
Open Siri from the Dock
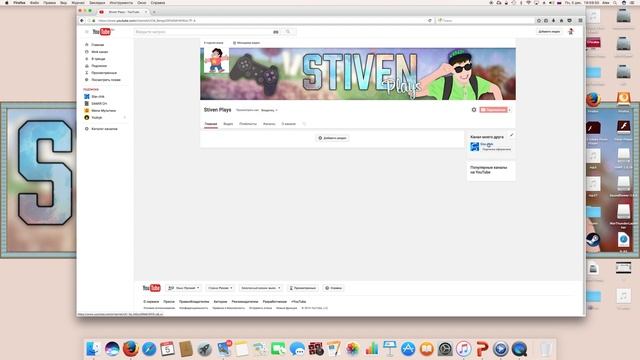click(112, 349)
